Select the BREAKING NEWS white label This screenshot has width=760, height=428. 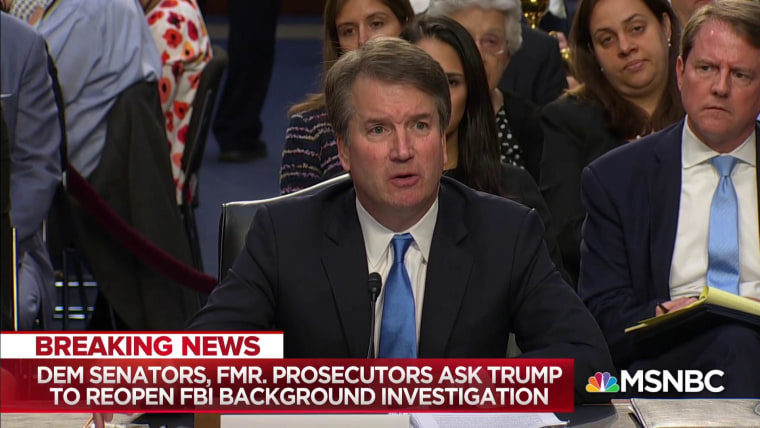(x=142, y=346)
